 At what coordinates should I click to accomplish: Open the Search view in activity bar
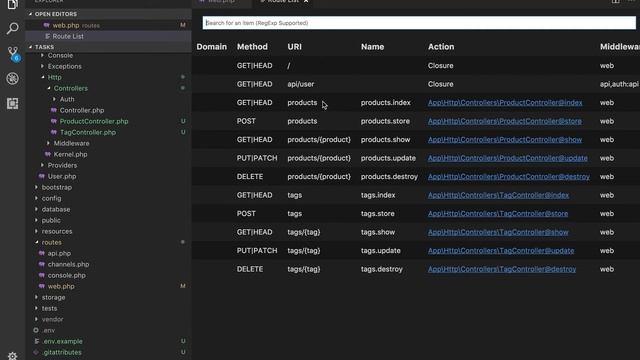click(x=13, y=28)
